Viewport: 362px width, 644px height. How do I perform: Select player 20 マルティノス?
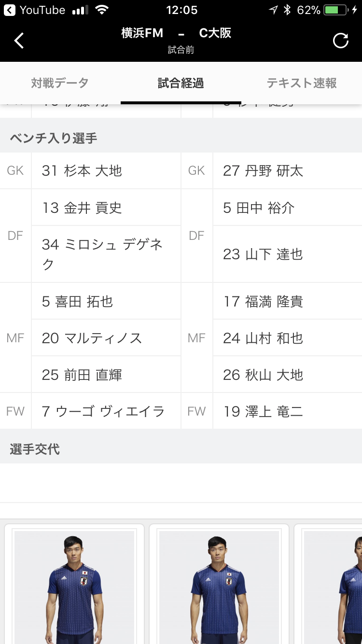[x=92, y=338]
